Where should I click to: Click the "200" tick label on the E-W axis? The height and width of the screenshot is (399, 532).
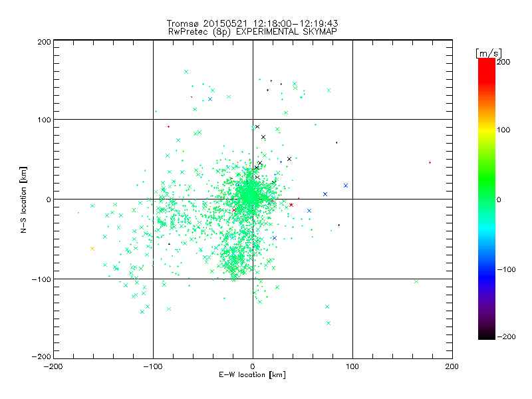452,366
